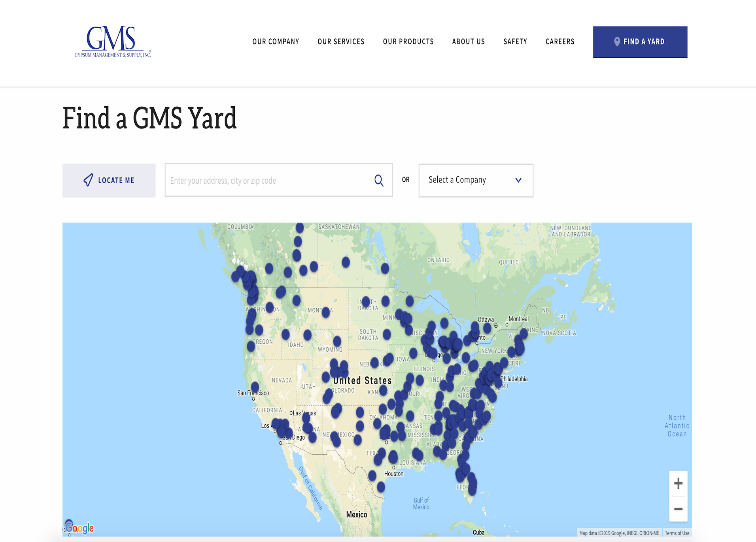Zoom in on the map

pyautogui.click(x=678, y=484)
